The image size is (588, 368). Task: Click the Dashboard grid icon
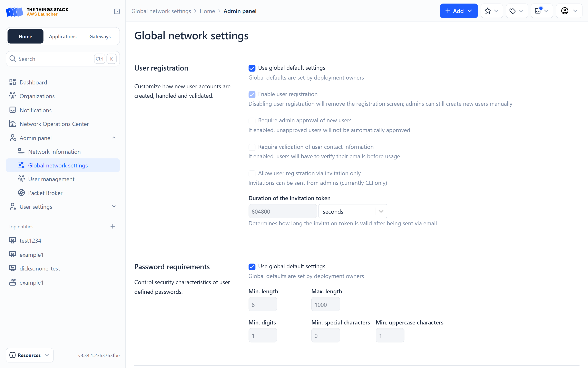13,82
